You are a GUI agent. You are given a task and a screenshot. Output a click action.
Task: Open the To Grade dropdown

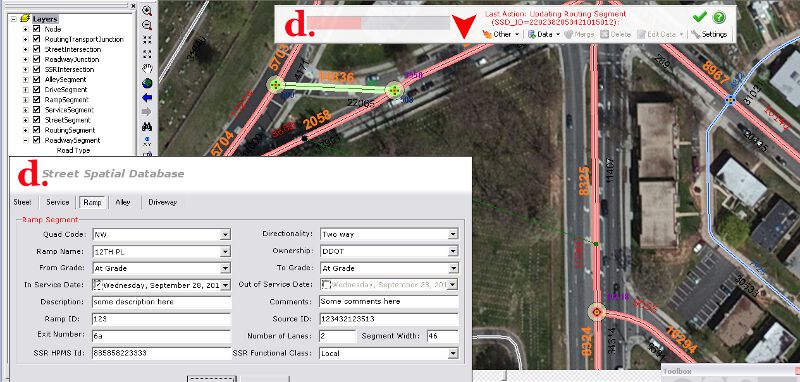(453, 268)
